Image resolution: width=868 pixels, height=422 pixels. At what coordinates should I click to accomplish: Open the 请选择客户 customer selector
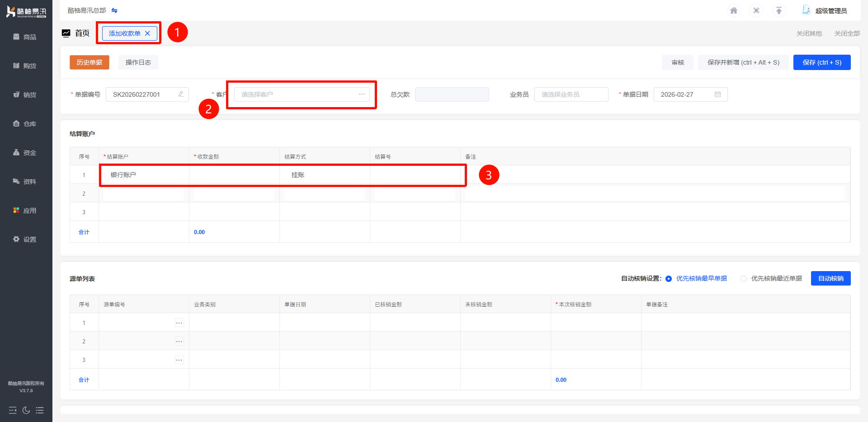[x=302, y=94]
